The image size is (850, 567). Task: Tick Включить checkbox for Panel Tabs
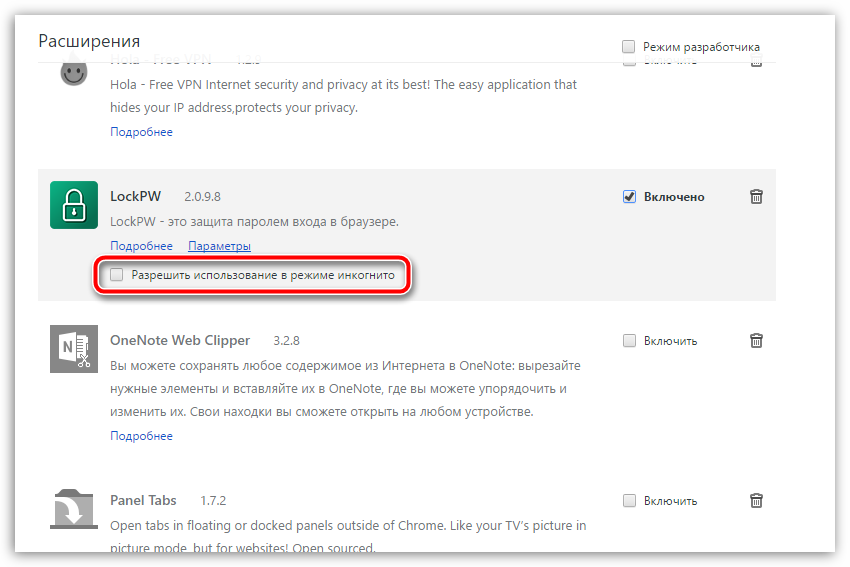tap(629, 501)
